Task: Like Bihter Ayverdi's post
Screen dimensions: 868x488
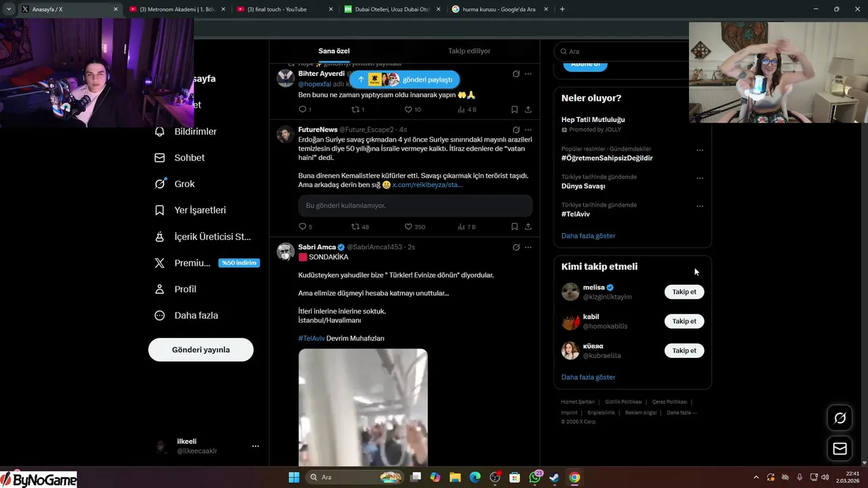Action: (408, 109)
